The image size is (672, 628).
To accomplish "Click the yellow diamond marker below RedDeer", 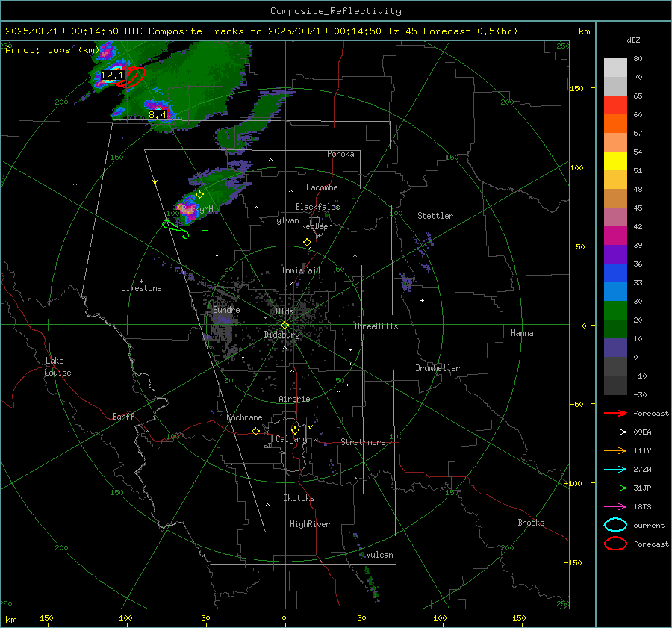I will point(307,243).
